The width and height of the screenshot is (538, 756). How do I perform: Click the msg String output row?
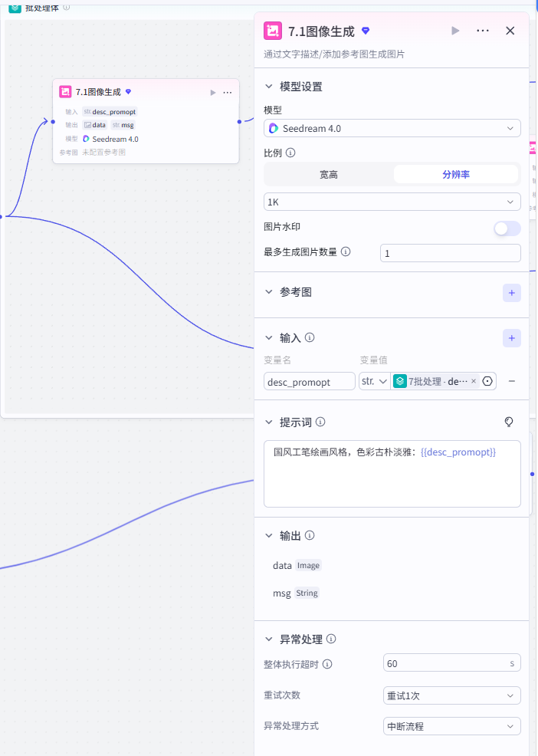coord(296,593)
